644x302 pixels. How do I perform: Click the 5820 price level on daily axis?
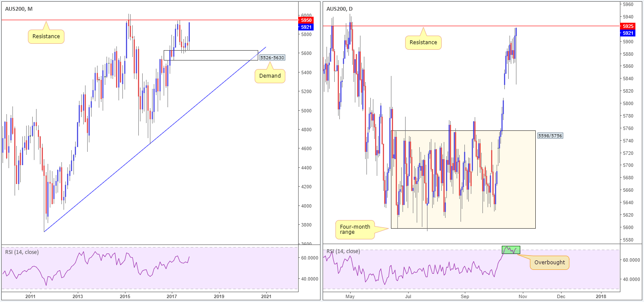coord(629,91)
